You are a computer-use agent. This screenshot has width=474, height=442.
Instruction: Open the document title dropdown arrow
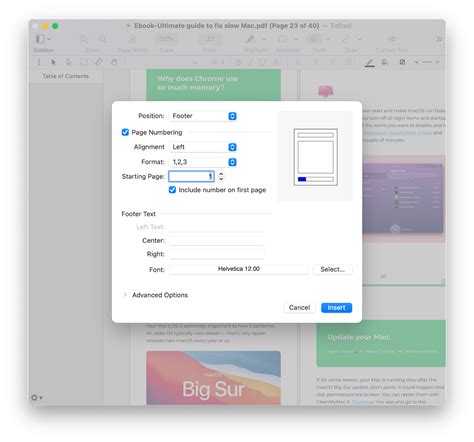(128, 26)
